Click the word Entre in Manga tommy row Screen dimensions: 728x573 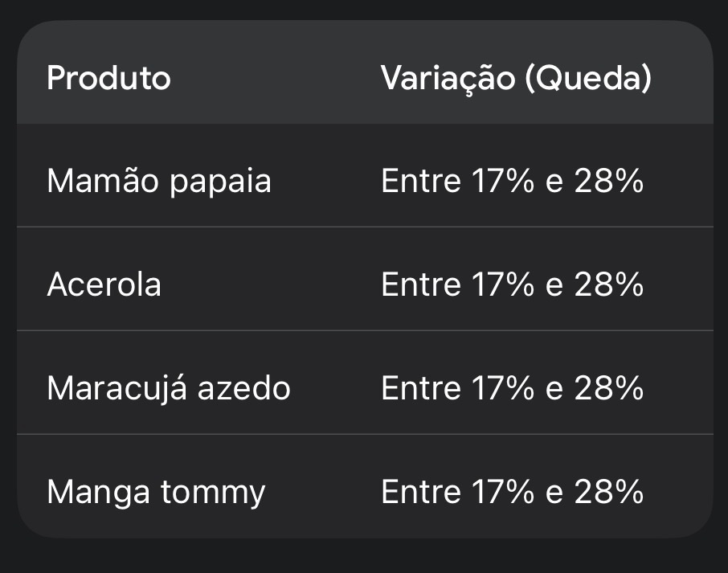[421, 492]
